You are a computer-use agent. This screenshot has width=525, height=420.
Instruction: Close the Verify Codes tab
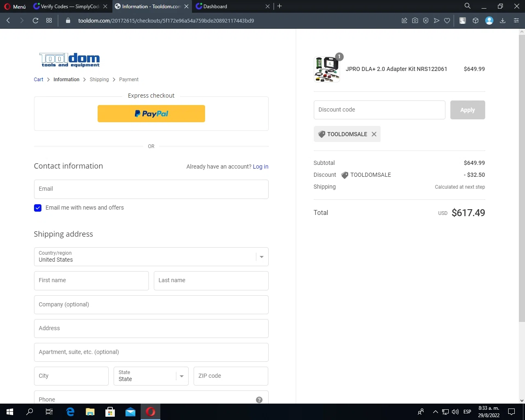tap(105, 6)
